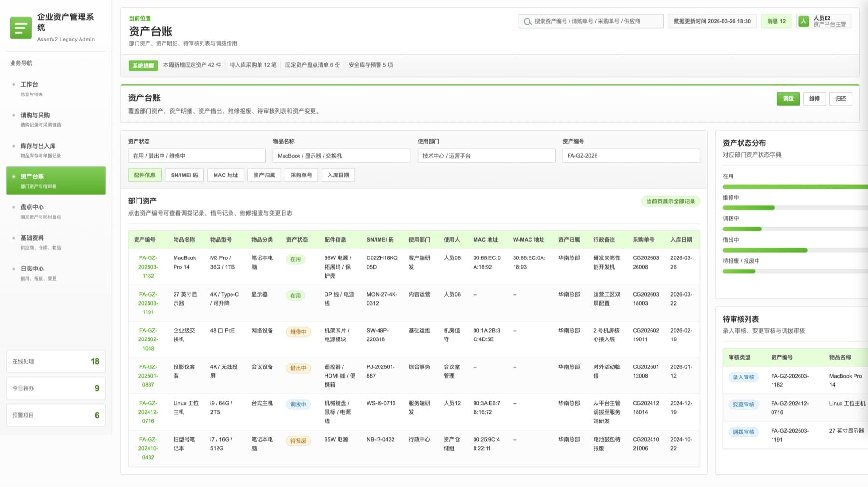The width and height of the screenshot is (868, 487).
Task: Click the 借出中 status progress bar
Action: pyautogui.click(x=795, y=250)
